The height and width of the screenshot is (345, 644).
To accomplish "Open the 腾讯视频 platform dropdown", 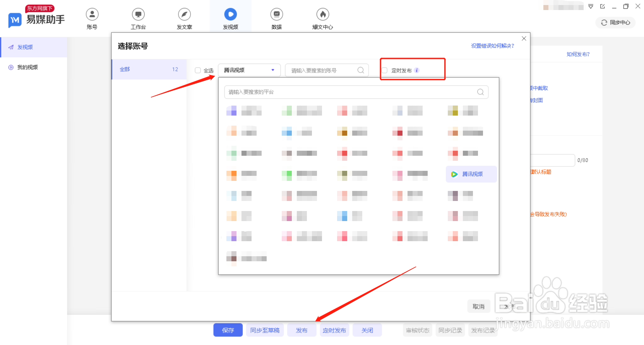I will point(249,70).
